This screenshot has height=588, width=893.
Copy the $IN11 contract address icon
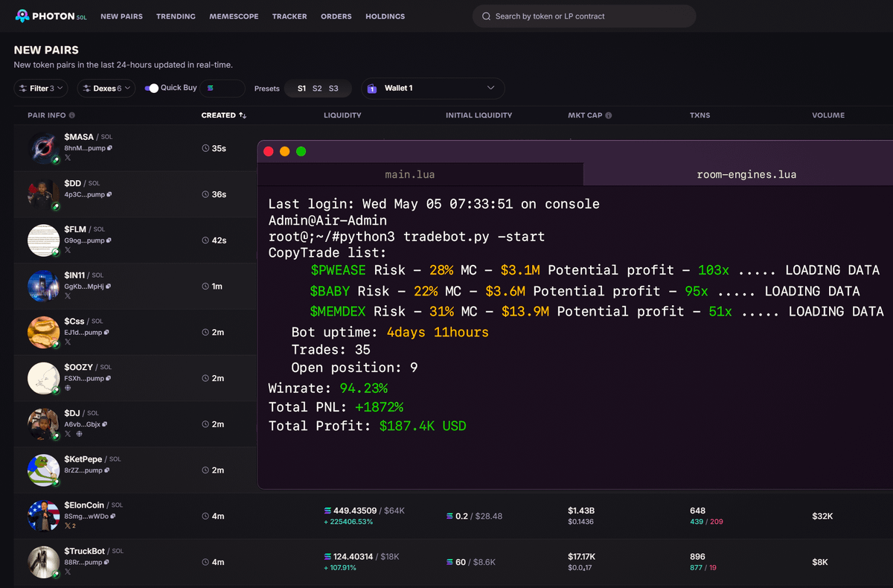109,287
